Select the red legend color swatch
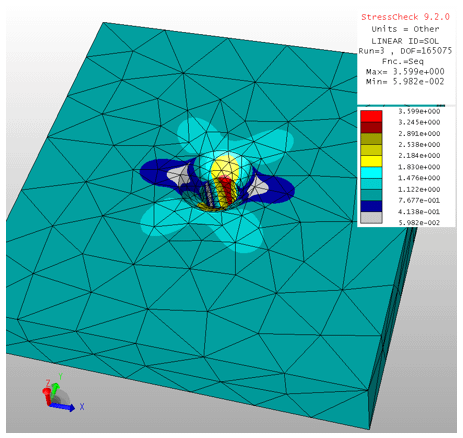The width and height of the screenshot is (463, 438). [371, 116]
